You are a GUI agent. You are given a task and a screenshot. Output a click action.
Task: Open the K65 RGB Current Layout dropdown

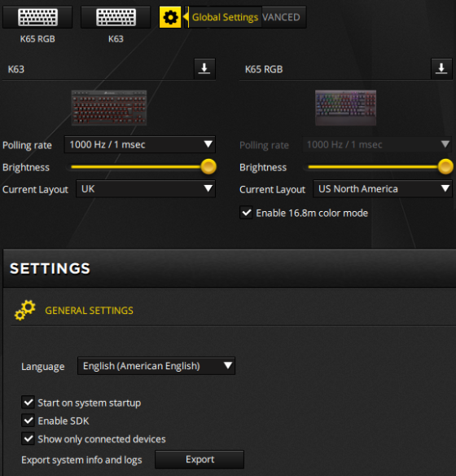383,189
